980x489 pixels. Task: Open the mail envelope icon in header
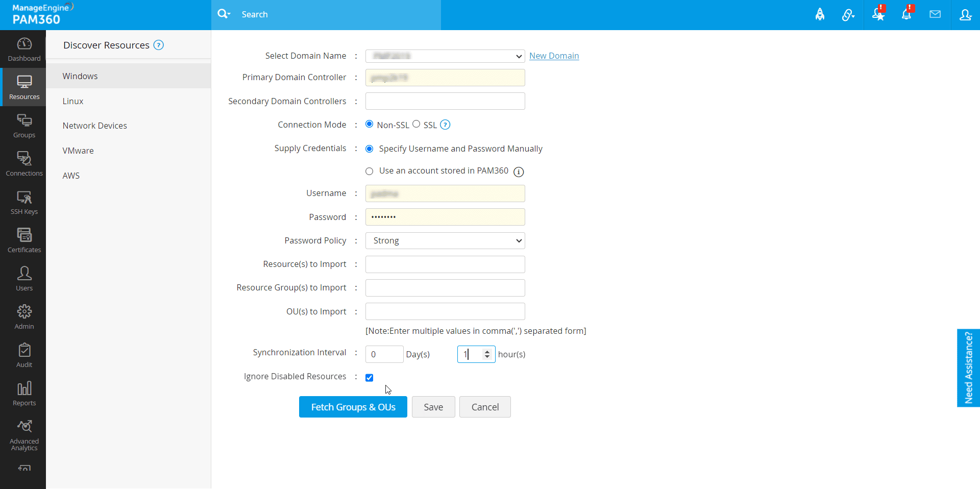click(935, 14)
